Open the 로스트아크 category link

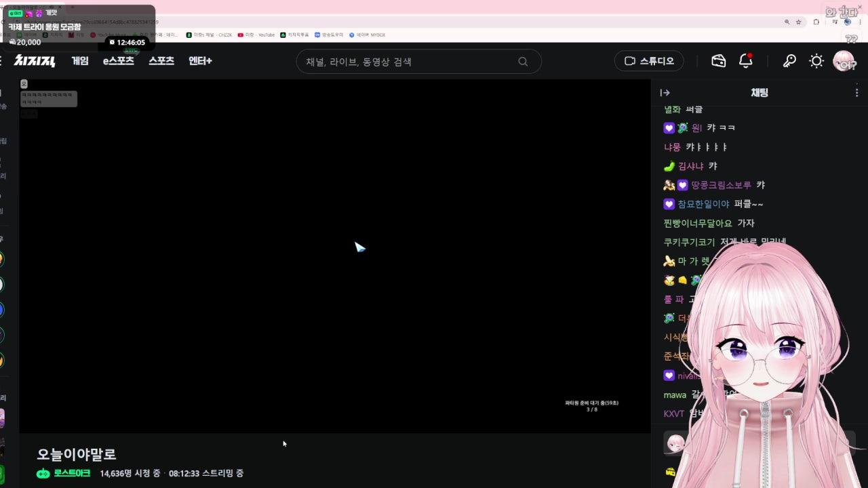click(72, 473)
